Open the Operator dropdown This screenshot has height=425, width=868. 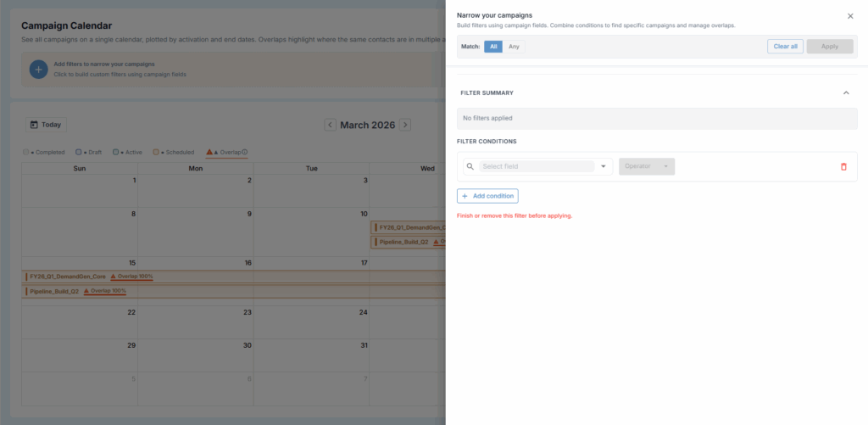[647, 166]
